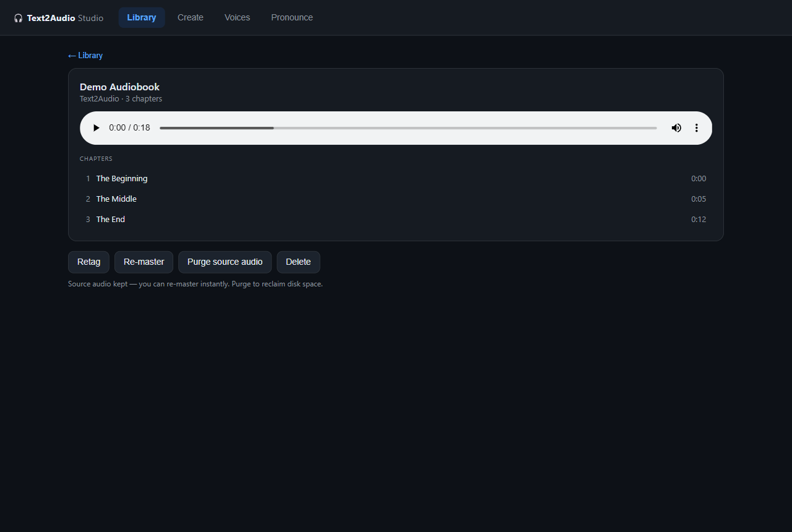This screenshot has width=792, height=532.
Task: Click the headphones logo icon
Action: point(19,18)
